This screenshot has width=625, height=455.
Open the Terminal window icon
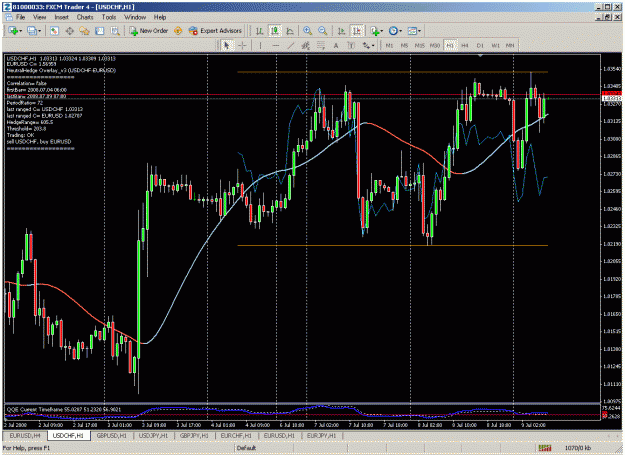pyautogui.click(x=99, y=31)
